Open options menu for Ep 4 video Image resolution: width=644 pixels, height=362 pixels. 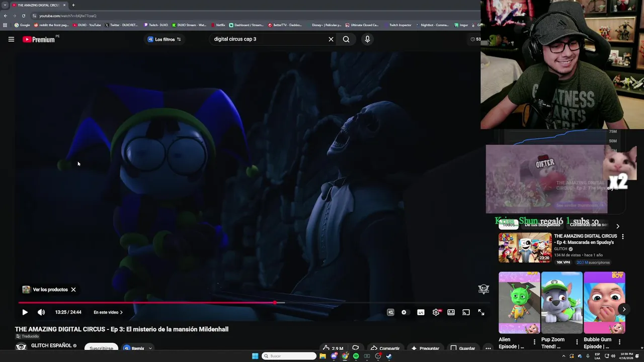click(x=622, y=236)
